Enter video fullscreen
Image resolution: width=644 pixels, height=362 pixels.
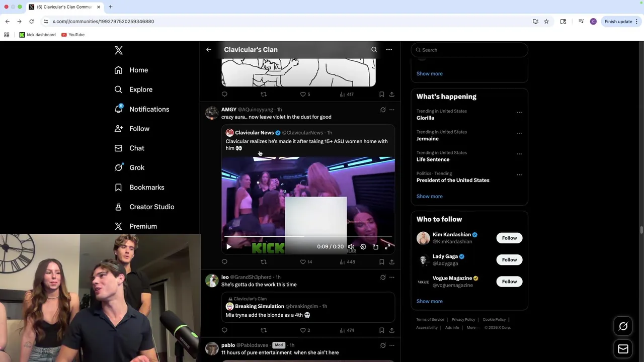(x=387, y=247)
